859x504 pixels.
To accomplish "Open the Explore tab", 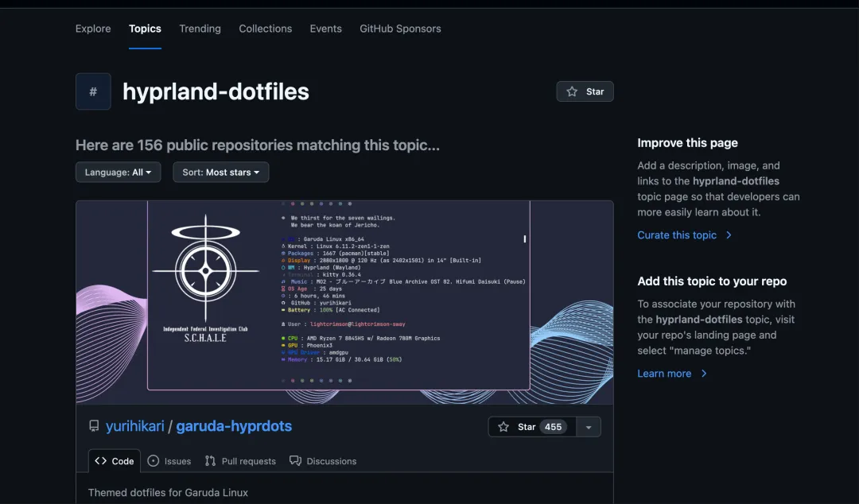I will coord(93,29).
